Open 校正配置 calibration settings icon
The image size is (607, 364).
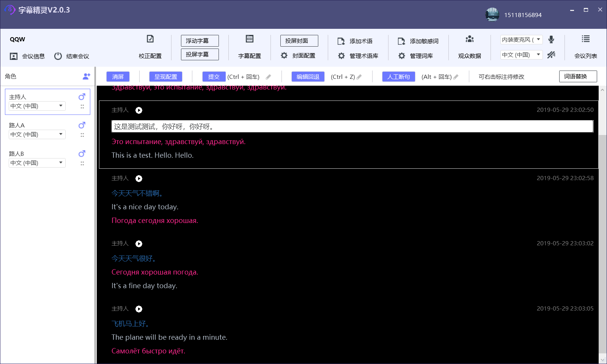[150, 39]
